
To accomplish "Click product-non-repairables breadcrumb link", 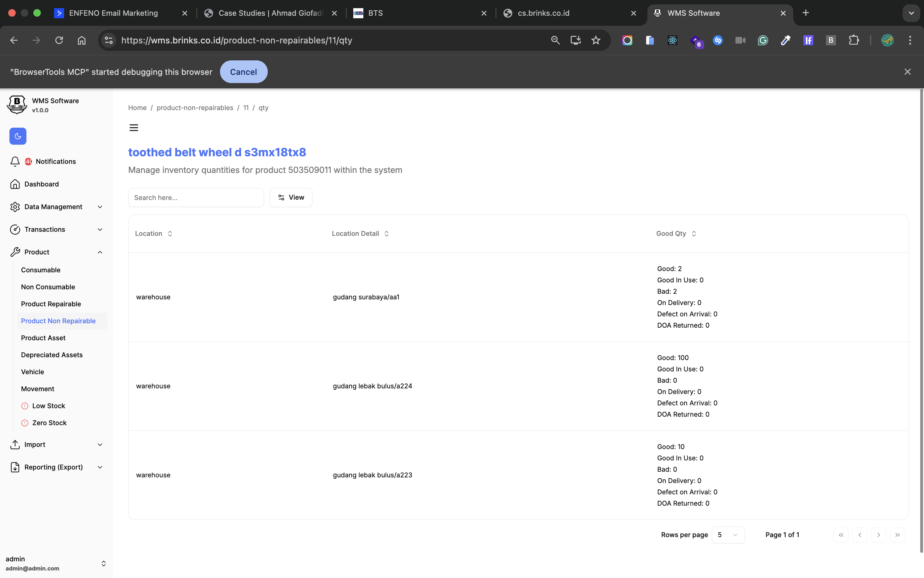I will pyautogui.click(x=195, y=108).
